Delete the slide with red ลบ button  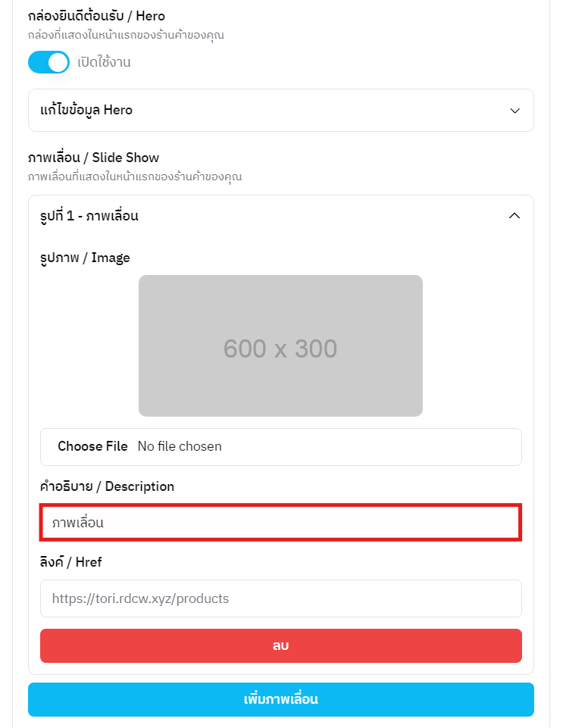(x=280, y=645)
